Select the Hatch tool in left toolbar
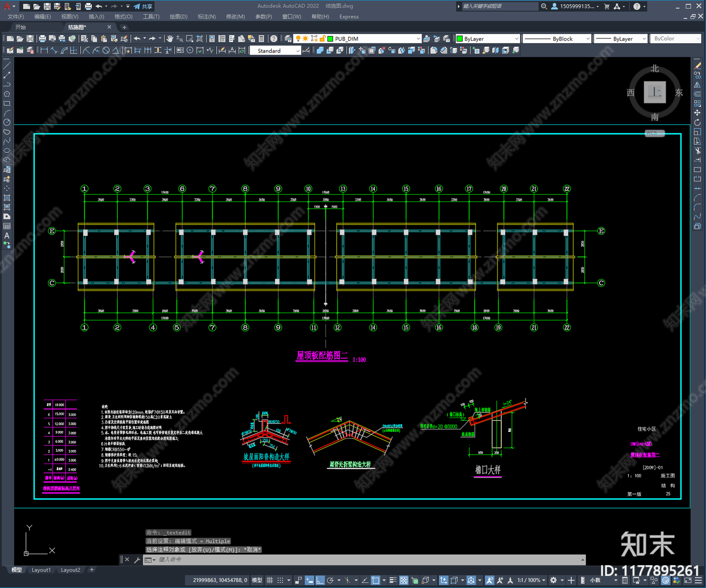 pos(7,198)
